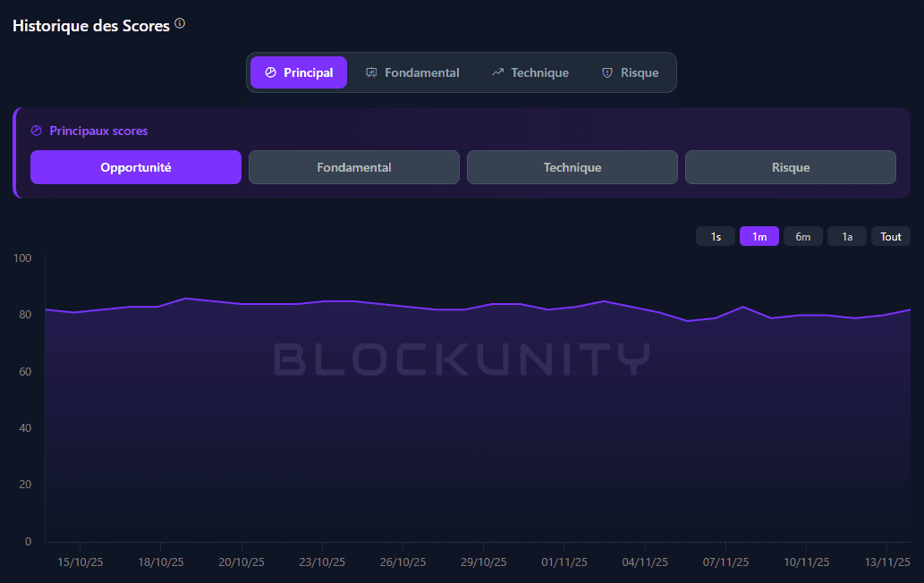Show the Technique score in Principaux scores
The image size is (924, 583).
click(x=572, y=167)
